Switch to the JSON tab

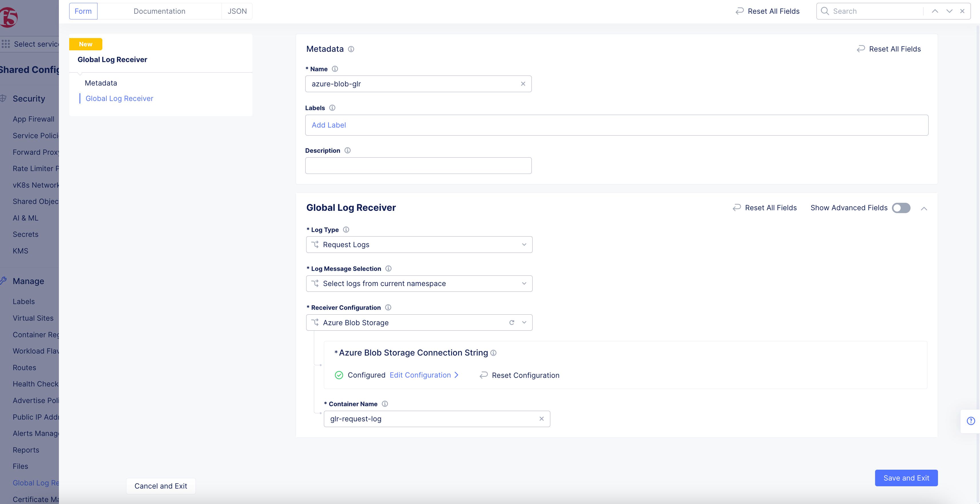tap(237, 11)
